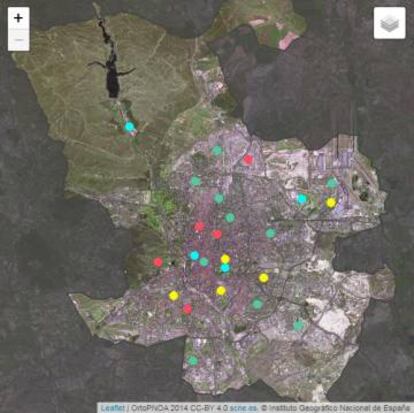414x413 pixels.
Task: Select the southernmost red station marker
Action: click(187, 309)
